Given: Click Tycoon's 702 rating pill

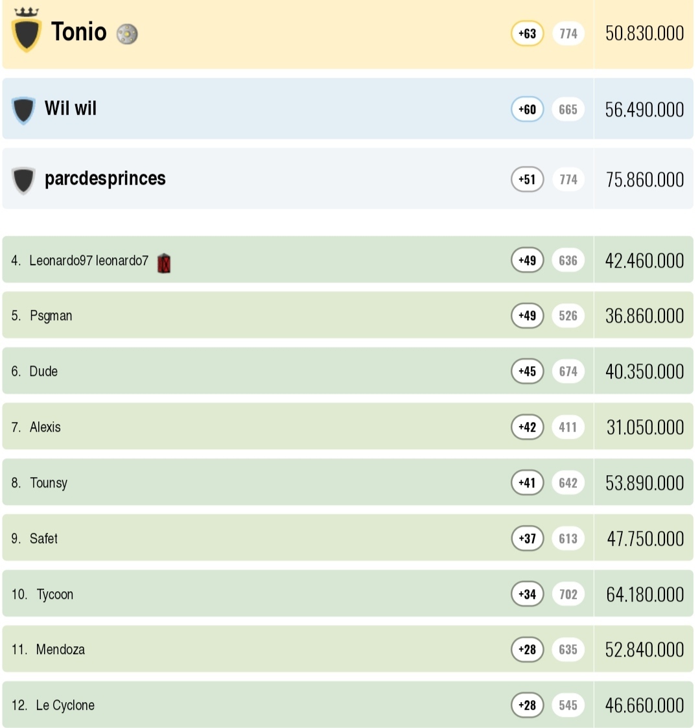Looking at the screenshot, I should coord(568,594).
